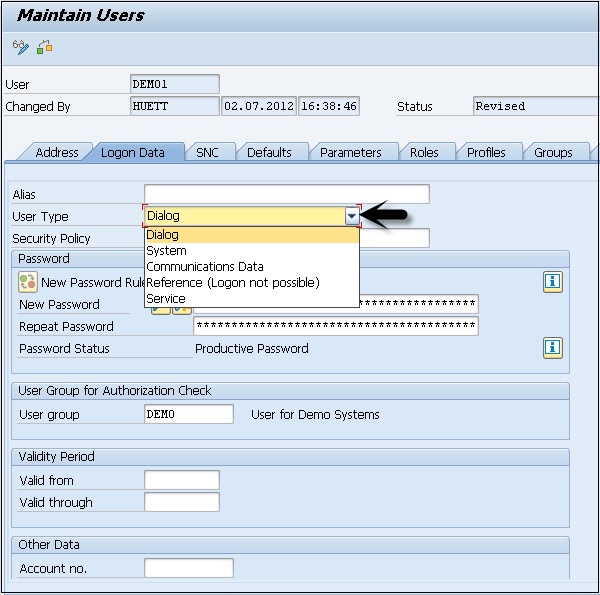This screenshot has width=600, height=595.
Task: Collapse the User Type dropdown arrow
Action: click(351, 216)
